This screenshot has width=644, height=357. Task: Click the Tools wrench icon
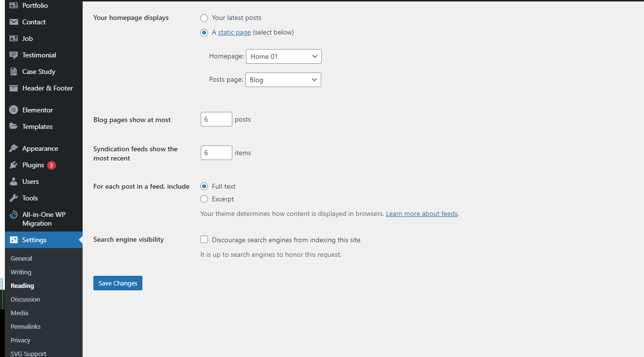[14, 198]
